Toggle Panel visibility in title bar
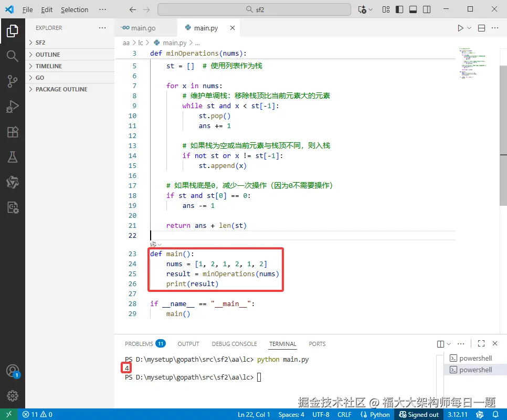507x420 pixels. (413, 9)
